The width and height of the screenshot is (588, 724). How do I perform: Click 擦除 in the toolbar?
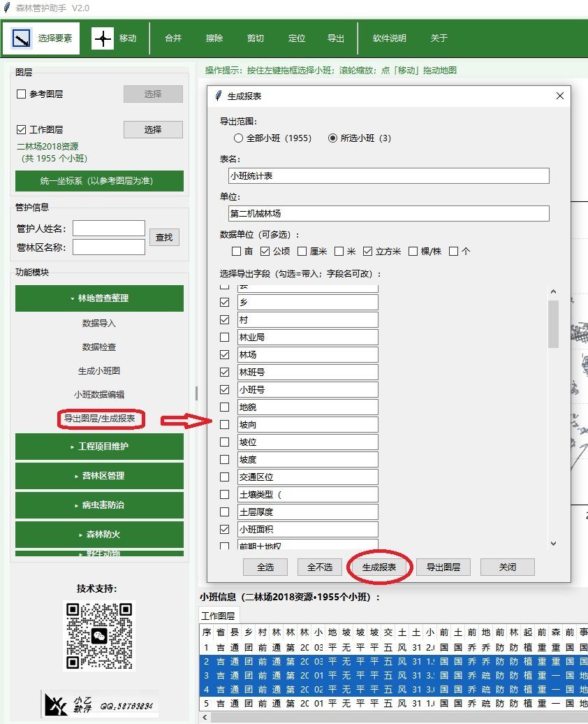click(x=214, y=38)
